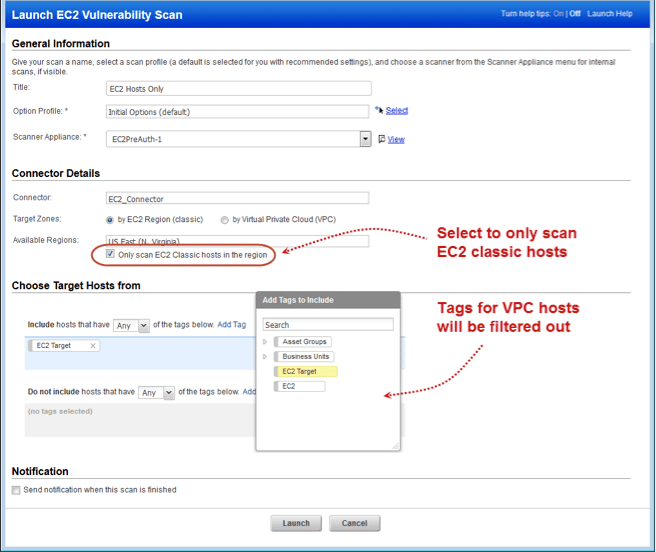Select by Virtual Private Cloud (VPC) radio
Image resolution: width=656 pixels, height=552 pixels.
pos(225,220)
